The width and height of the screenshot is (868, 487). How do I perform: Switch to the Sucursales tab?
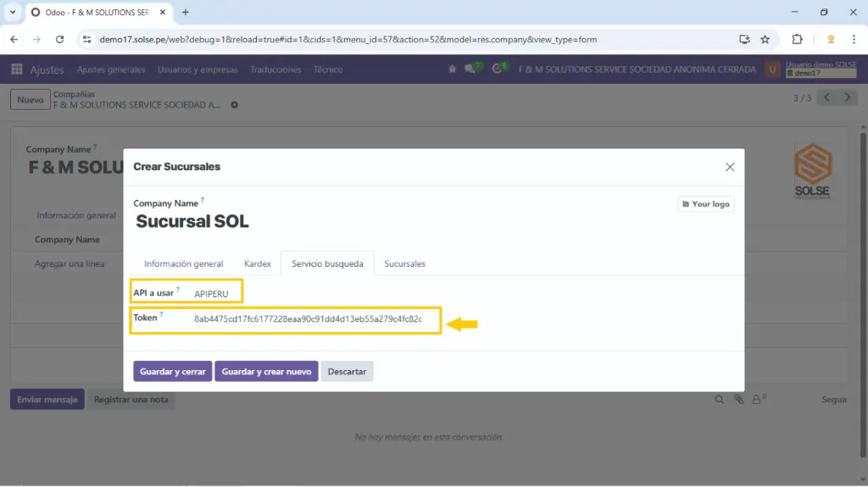(x=404, y=263)
